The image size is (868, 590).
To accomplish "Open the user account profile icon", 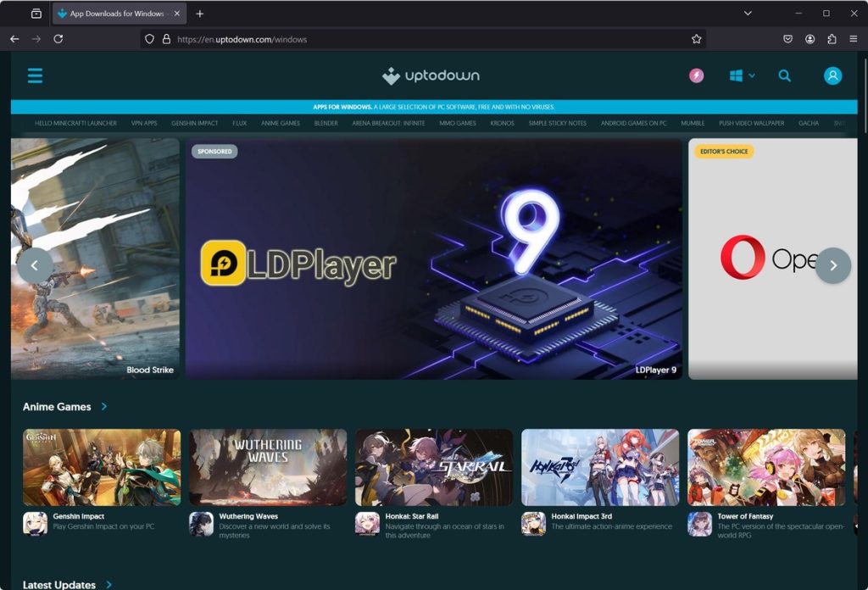I will pos(832,75).
